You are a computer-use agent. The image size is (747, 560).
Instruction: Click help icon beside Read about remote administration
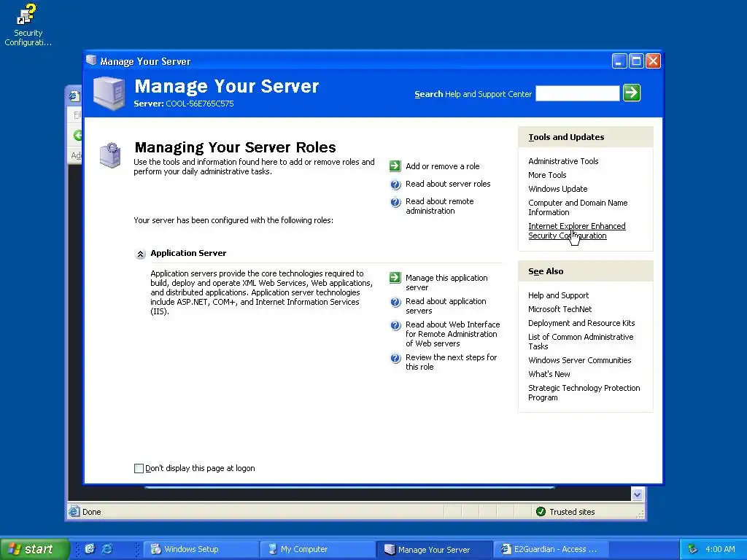[x=395, y=202]
